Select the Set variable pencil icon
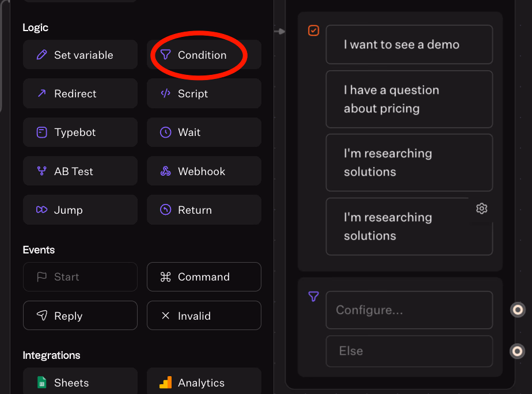Screen dimensions: 532x394 (41, 55)
